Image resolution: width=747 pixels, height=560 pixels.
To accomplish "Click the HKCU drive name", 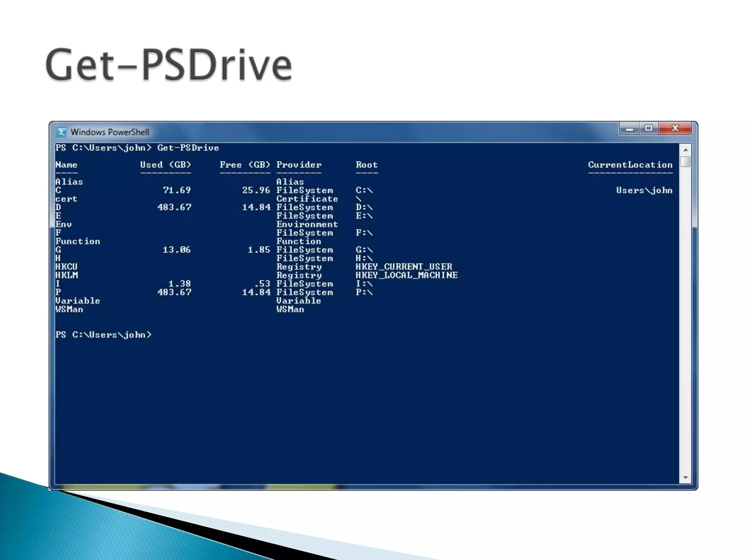I will (x=66, y=267).
